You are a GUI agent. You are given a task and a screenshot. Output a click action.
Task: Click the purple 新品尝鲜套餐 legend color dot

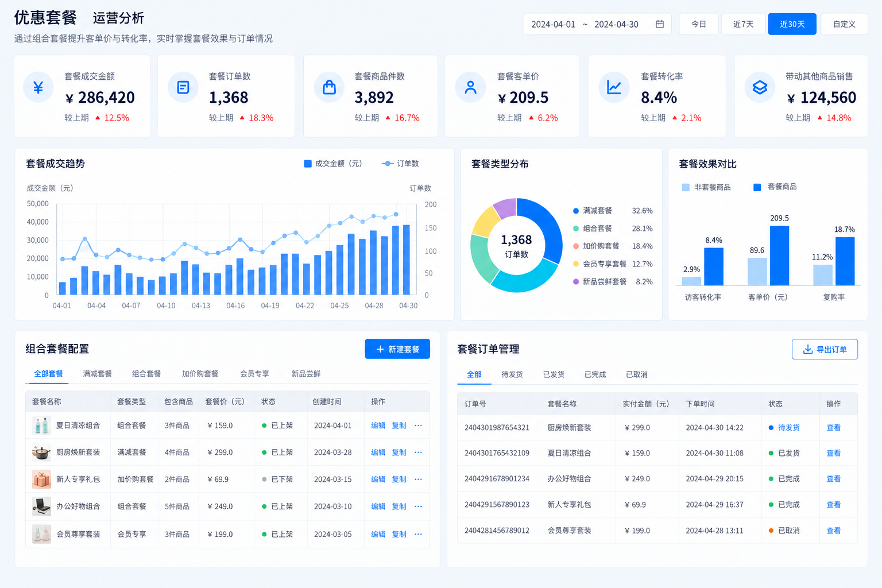[576, 282]
